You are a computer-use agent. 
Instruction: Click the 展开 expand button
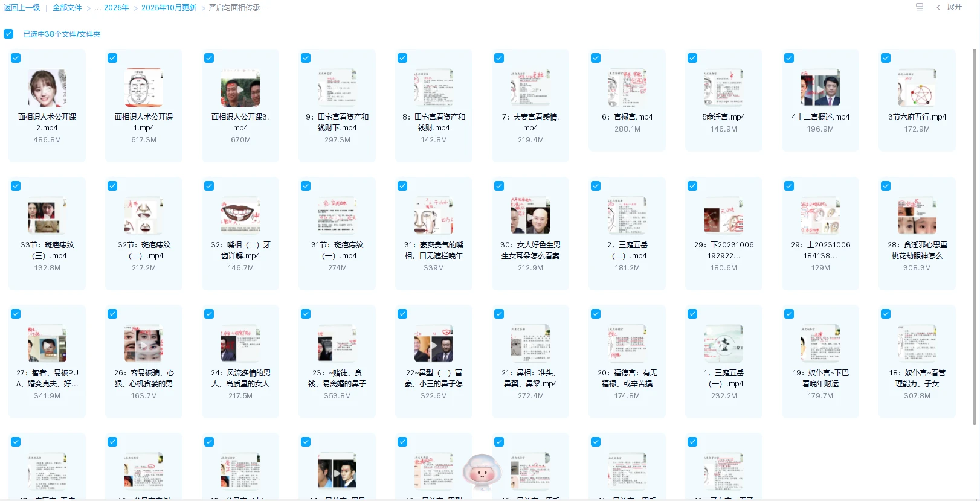(x=954, y=7)
